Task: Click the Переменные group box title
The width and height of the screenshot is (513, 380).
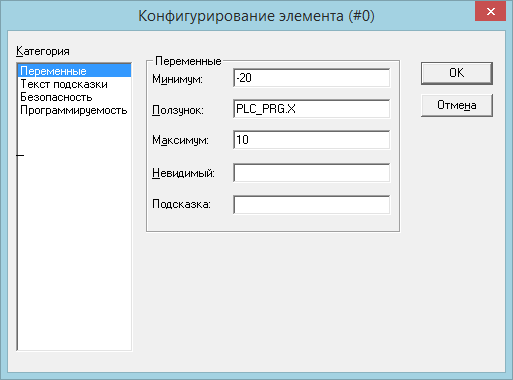Action: [188, 61]
